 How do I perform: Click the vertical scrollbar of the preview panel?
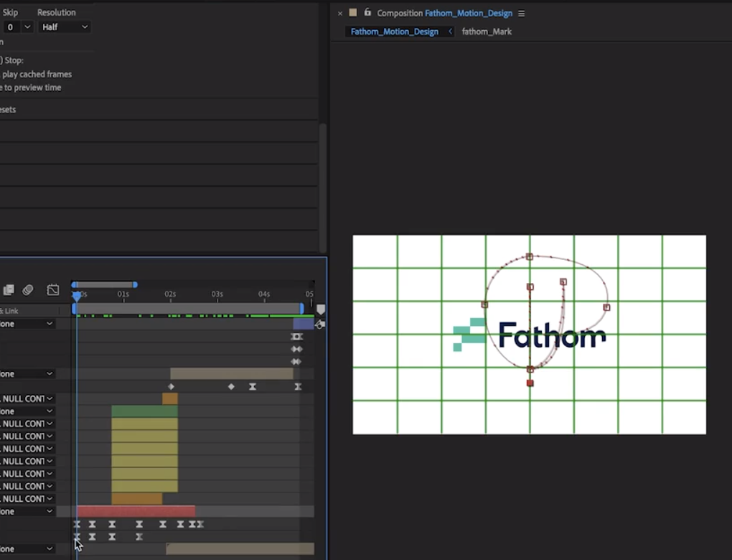[x=323, y=187]
